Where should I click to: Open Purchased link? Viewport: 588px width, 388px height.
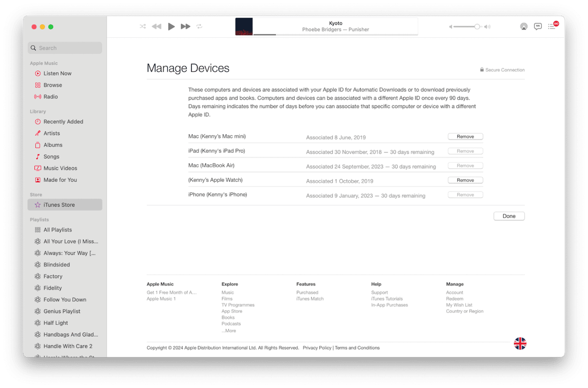click(x=307, y=292)
